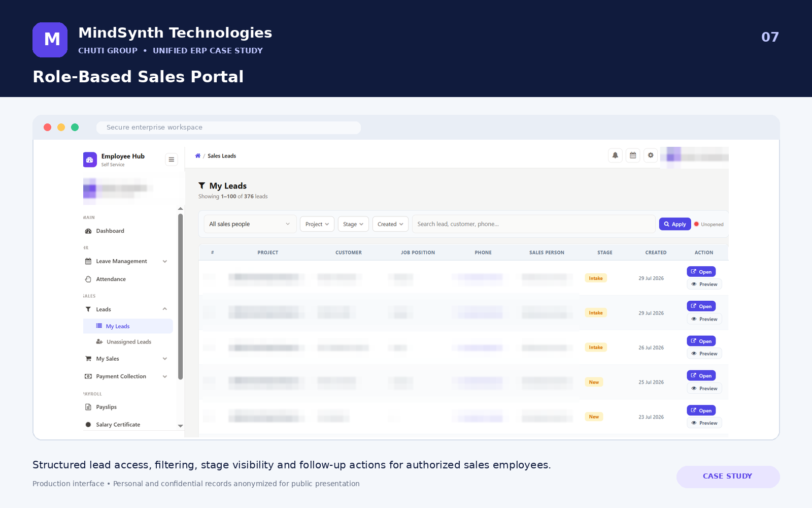
Task: Click the New badge on 23 Jul row
Action: [594, 417]
